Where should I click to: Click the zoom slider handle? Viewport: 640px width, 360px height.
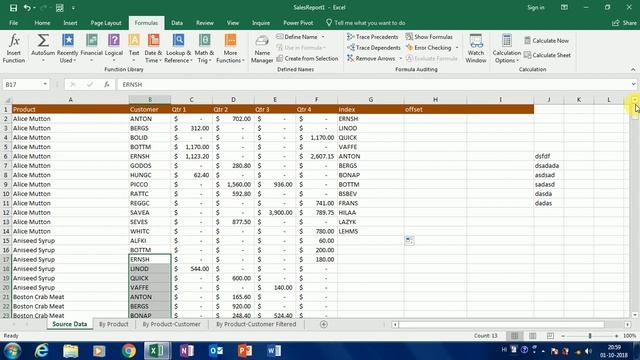coord(590,336)
